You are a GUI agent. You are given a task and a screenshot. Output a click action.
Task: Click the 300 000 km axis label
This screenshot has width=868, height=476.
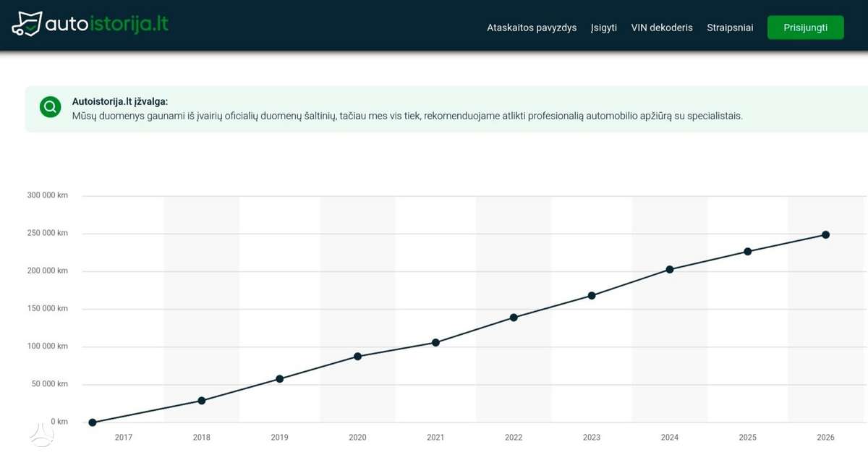48,195
